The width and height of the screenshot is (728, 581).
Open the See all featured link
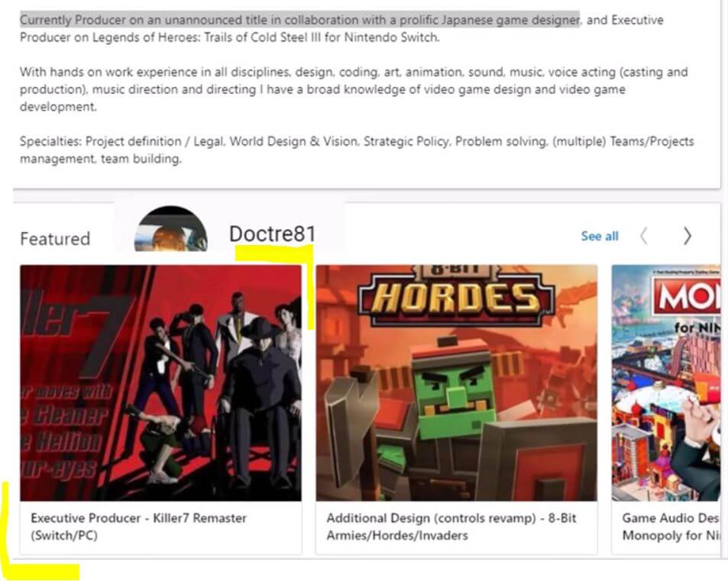[x=600, y=236]
